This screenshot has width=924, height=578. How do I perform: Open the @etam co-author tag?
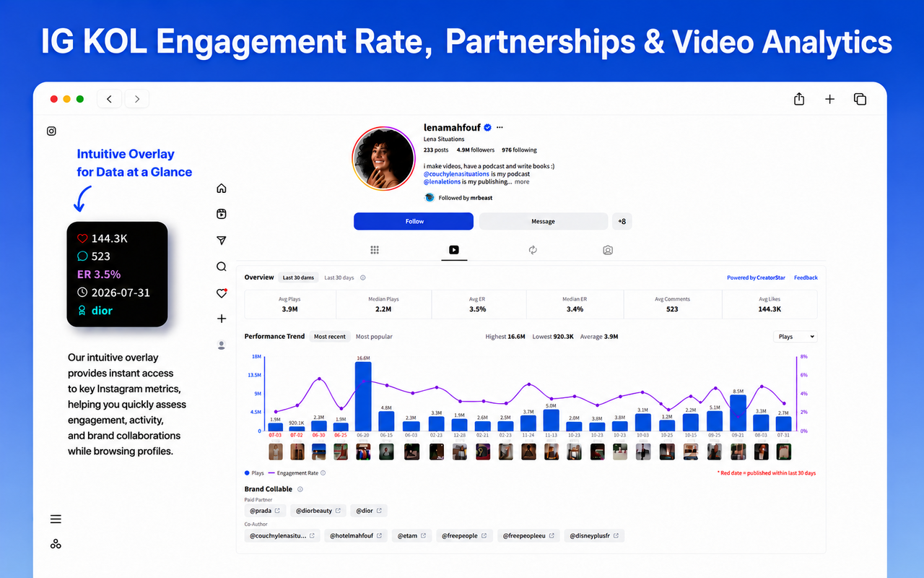pyautogui.click(x=411, y=535)
